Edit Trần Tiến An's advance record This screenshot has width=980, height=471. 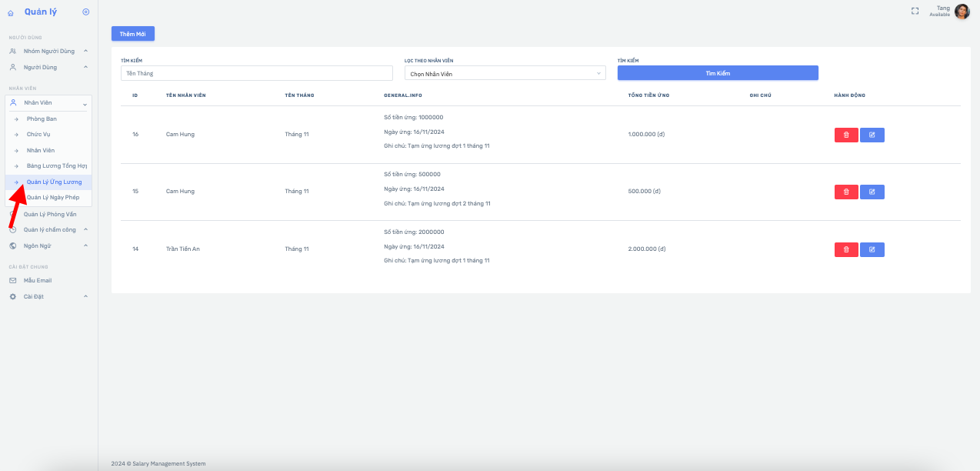872,249
